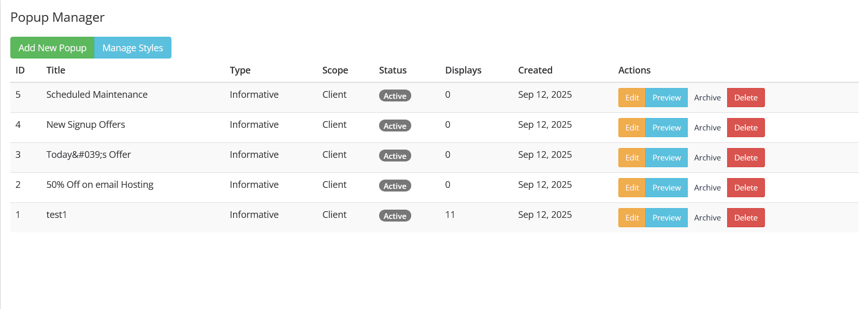
Task: Edit the Scheduled Maintenance popup
Action: pyautogui.click(x=632, y=98)
